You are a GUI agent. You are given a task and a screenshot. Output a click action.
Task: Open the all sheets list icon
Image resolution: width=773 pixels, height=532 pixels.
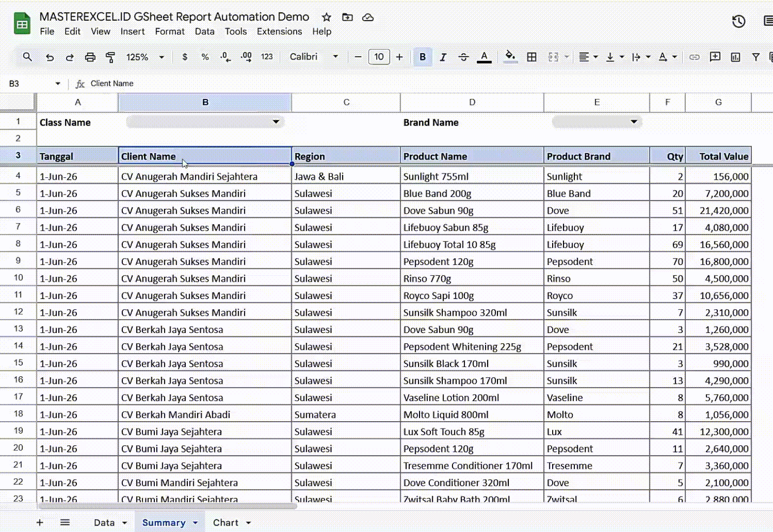coord(65,523)
